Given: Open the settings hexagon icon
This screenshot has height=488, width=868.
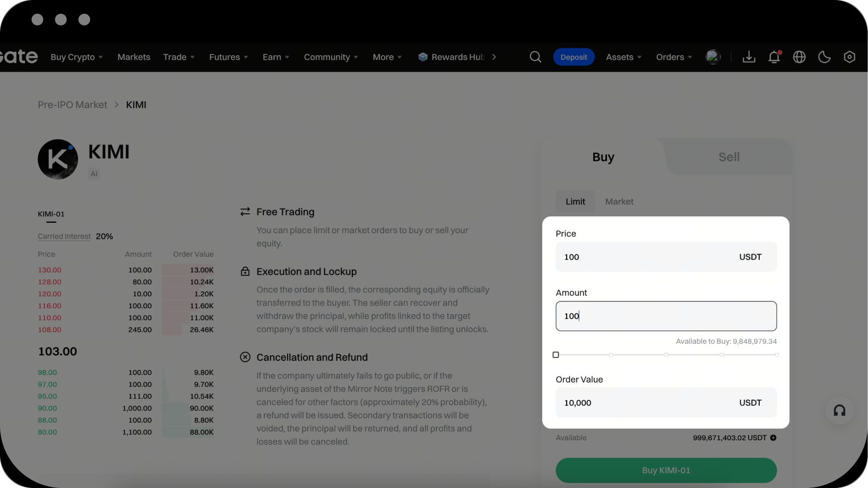Looking at the screenshot, I should coord(849,57).
